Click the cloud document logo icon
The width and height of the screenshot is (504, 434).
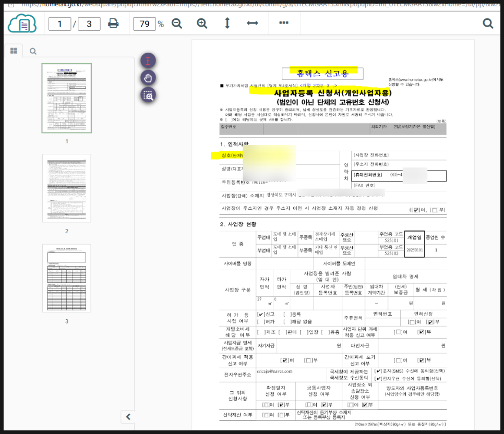[x=23, y=23]
